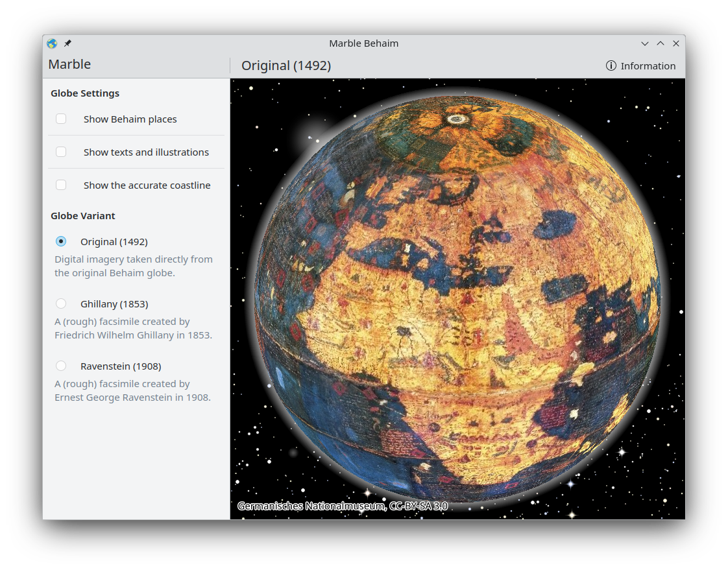Minimize window using down chevron icon
Viewport: 728px width, 570px height.
point(645,43)
